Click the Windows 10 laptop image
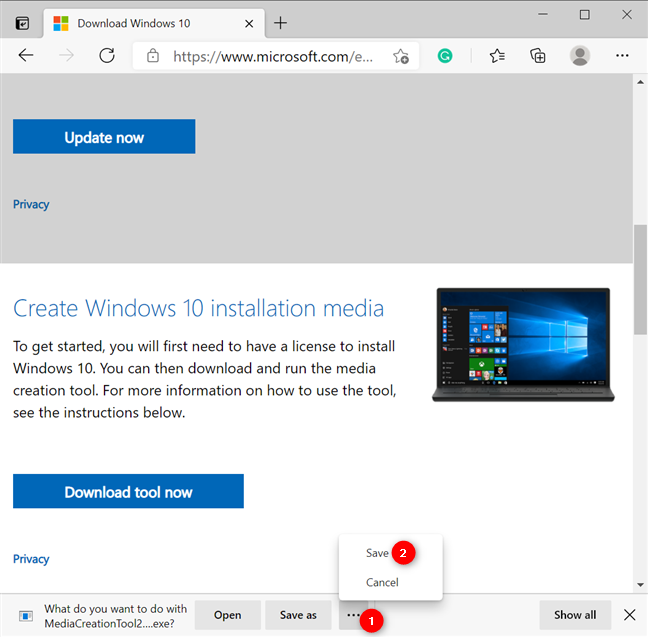 [x=523, y=345]
